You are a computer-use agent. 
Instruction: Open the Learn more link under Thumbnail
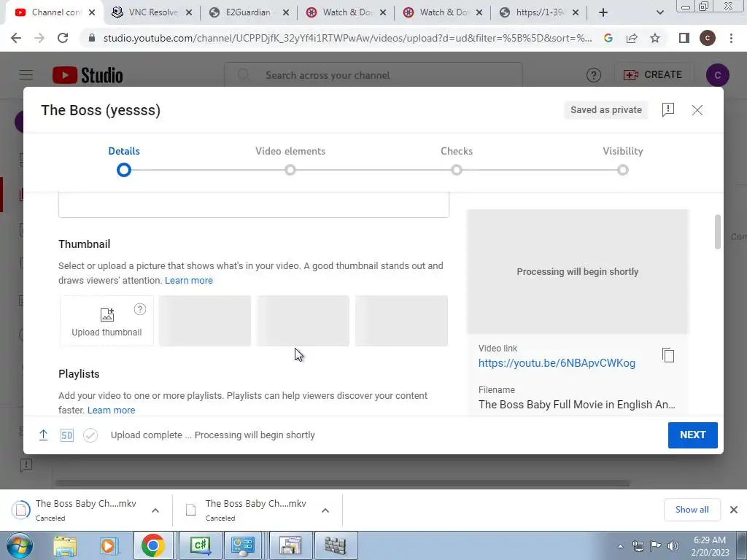coord(189,281)
